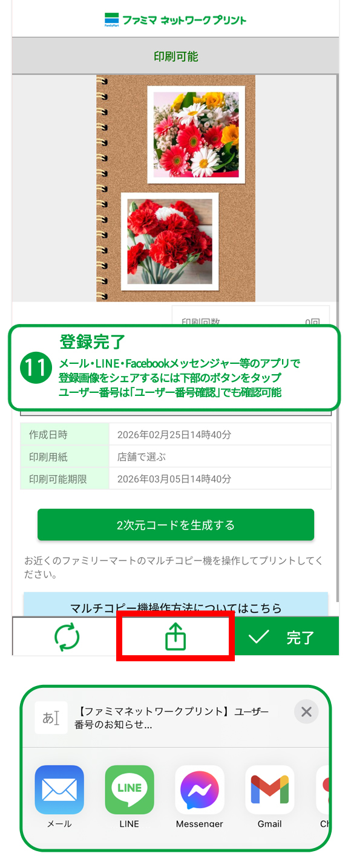Tap the flower collage preview image
This screenshot has width=351, height=868.
tap(175, 188)
